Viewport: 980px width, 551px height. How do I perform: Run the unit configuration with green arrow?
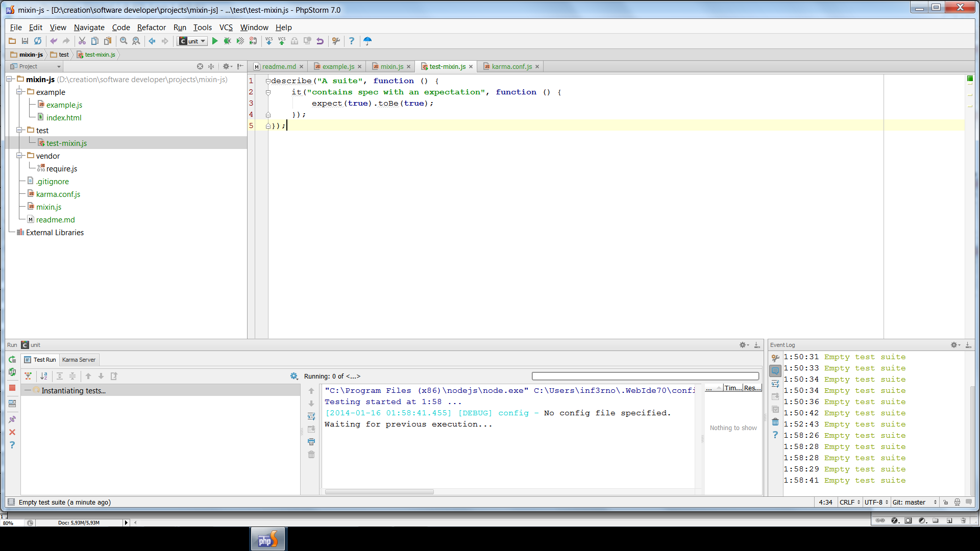pyautogui.click(x=215, y=41)
